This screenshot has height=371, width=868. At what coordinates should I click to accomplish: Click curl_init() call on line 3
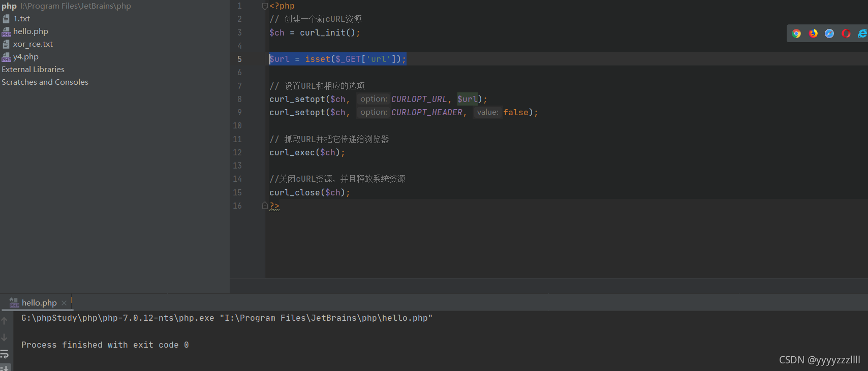pyautogui.click(x=328, y=33)
